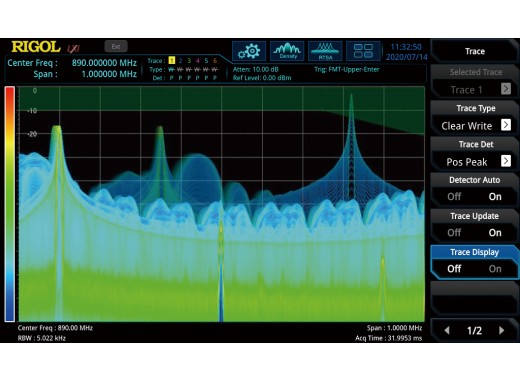520x380 pixels.
Task: Click the time 11:32:50 display
Action: click(x=406, y=47)
